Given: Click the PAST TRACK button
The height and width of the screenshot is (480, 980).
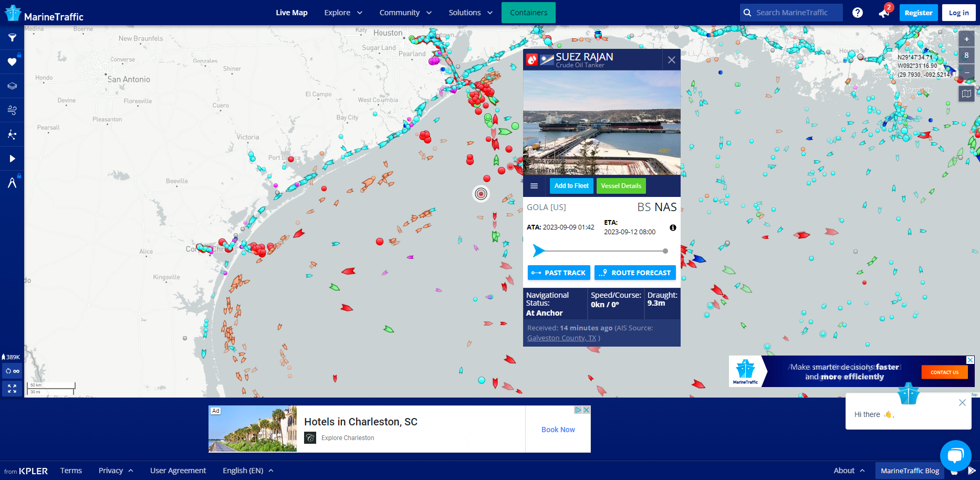Looking at the screenshot, I should 559,273.
